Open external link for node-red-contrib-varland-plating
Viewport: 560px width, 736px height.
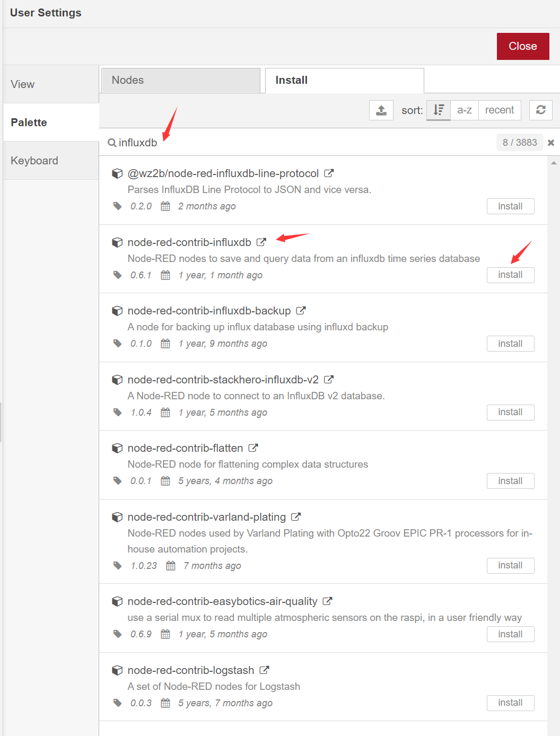296,517
